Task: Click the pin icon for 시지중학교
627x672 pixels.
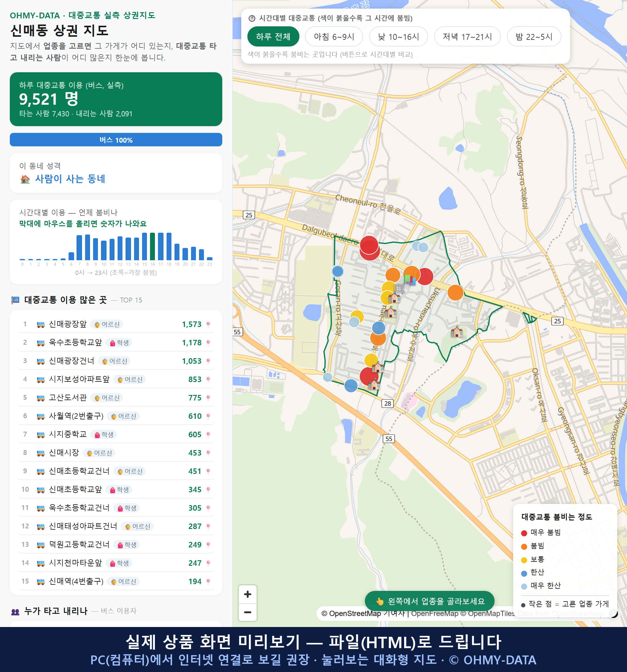Action: click(208, 435)
